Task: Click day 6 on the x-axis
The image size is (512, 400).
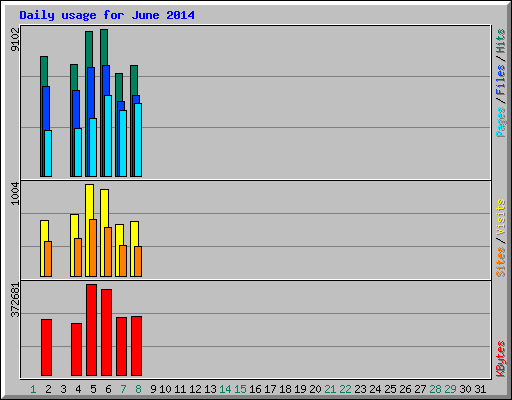Action: (108, 389)
